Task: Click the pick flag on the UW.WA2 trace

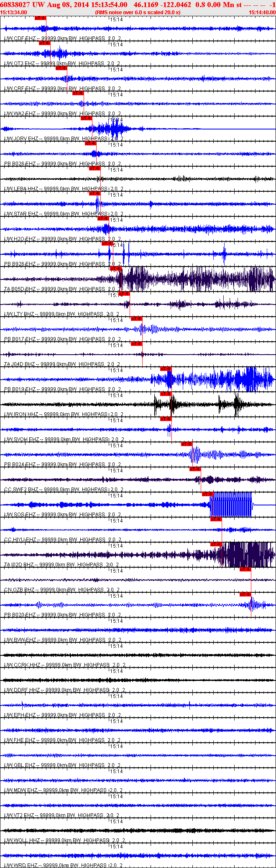Action: 78,93
